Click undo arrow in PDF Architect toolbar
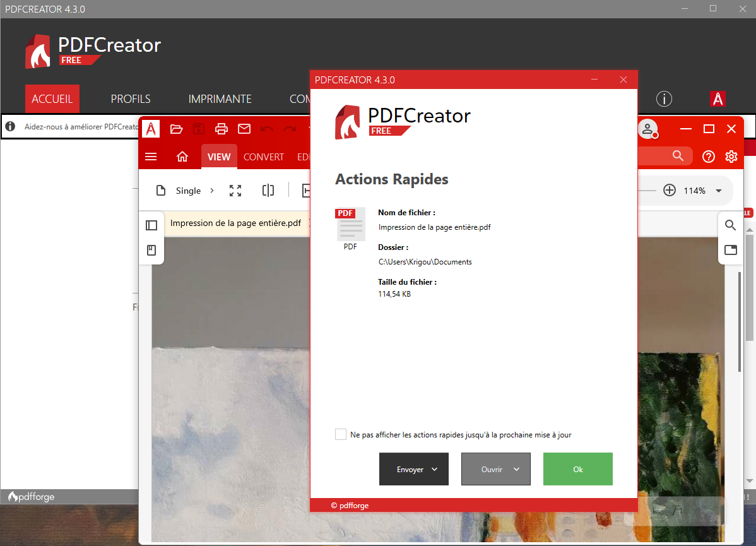The height and width of the screenshot is (546, 756). (267, 129)
